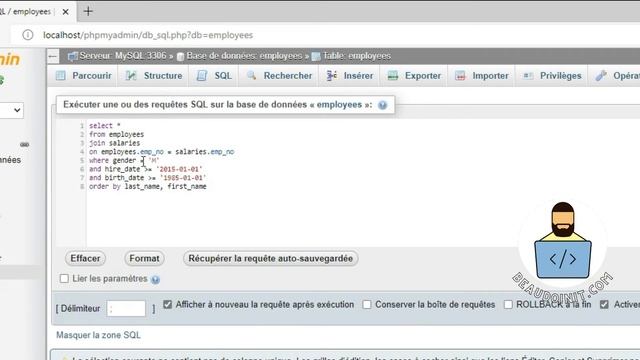Image resolution: width=640 pixels, height=360 pixels.
Task: Enable ROLLBACK à la fin checkbox
Action: point(508,304)
